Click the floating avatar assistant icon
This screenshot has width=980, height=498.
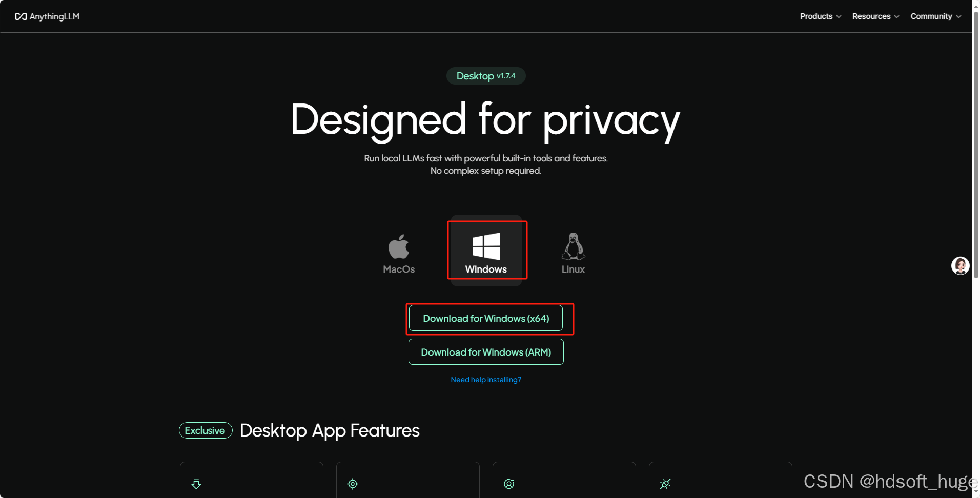click(x=961, y=266)
